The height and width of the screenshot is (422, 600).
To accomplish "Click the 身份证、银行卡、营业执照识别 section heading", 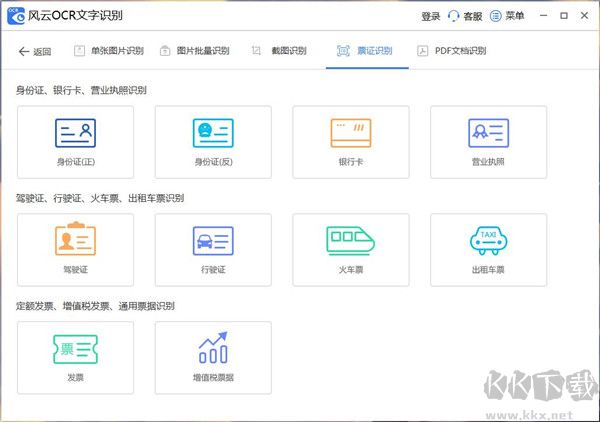I will coord(81,90).
